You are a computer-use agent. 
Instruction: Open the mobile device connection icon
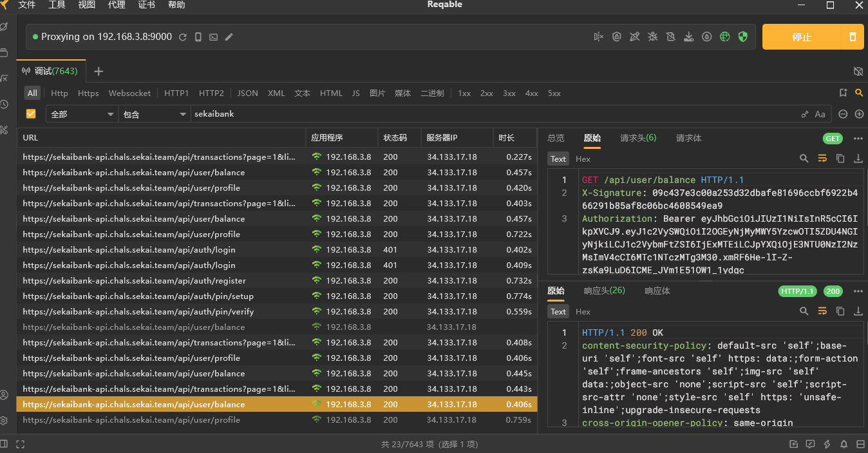(198, 37)
